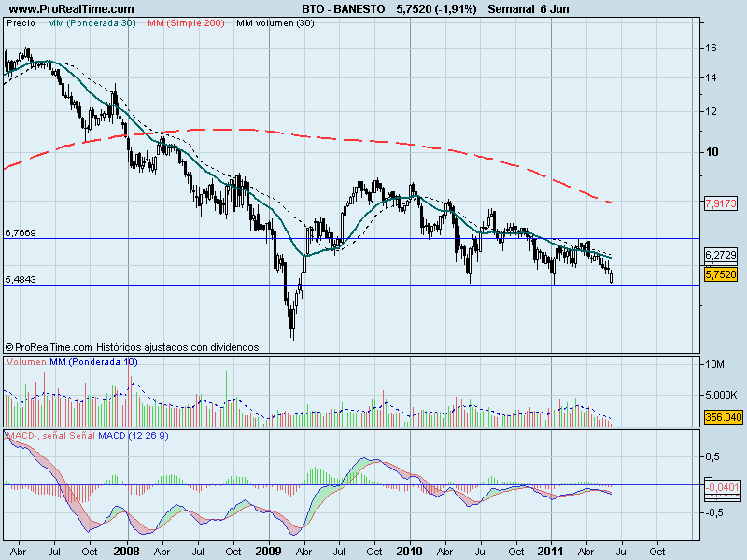Click the Históricos ajustados con dividendos notice
The height and width of the screenshot is (560, 747).
177,347
